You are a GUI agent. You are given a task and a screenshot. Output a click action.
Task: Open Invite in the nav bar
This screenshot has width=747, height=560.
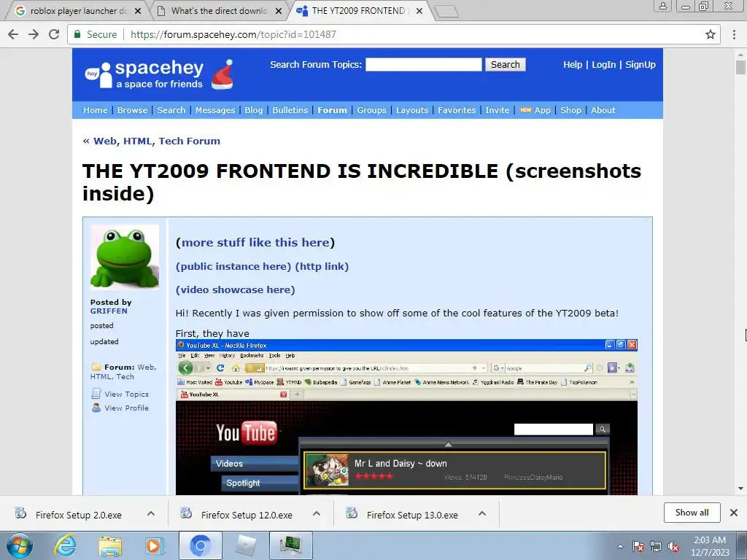click(497, 110)
